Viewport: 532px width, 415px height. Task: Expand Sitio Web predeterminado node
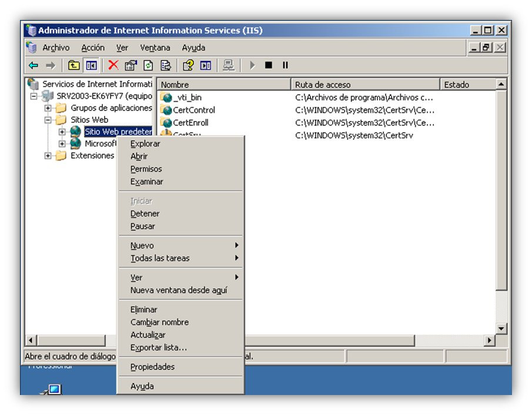click(x=62, y=132)
